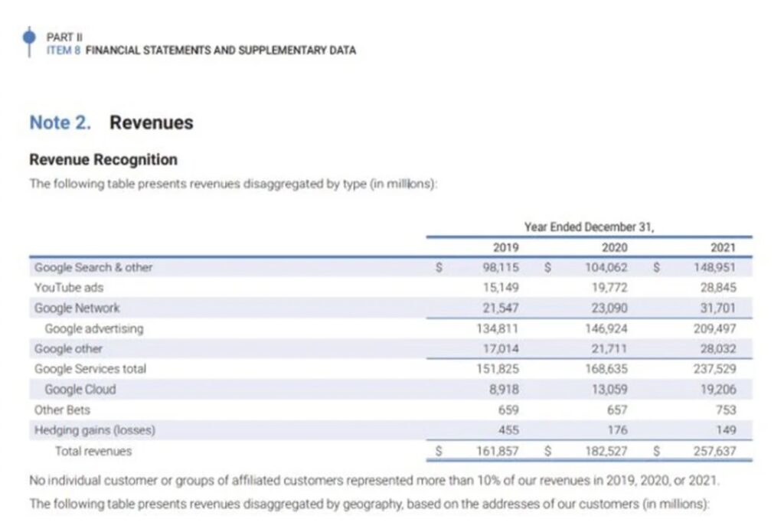Select the Google other value 28,032
This screenshot has height=532, width=784.
click(x=718, y=349)
